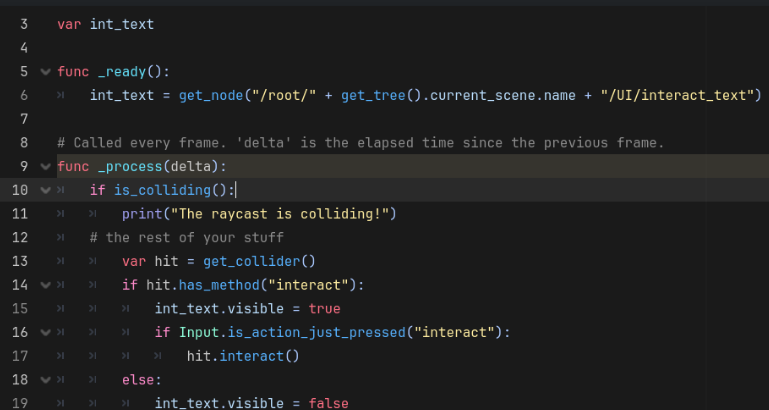Viewport: 769px width, 410px height.
Task: Click the comment about delta elapsed time
Action: point(360,143)
